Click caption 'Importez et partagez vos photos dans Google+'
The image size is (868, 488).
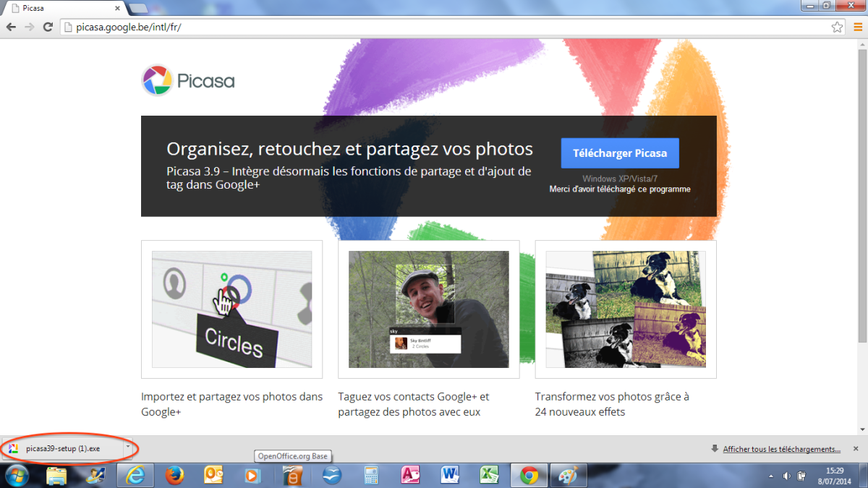[x=232, y=404]
